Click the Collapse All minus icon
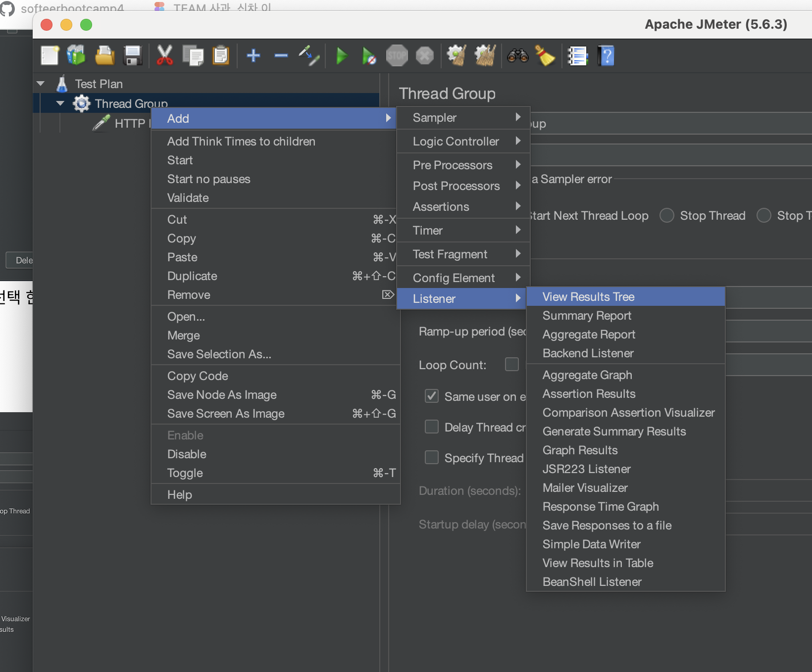 (281, 55)
